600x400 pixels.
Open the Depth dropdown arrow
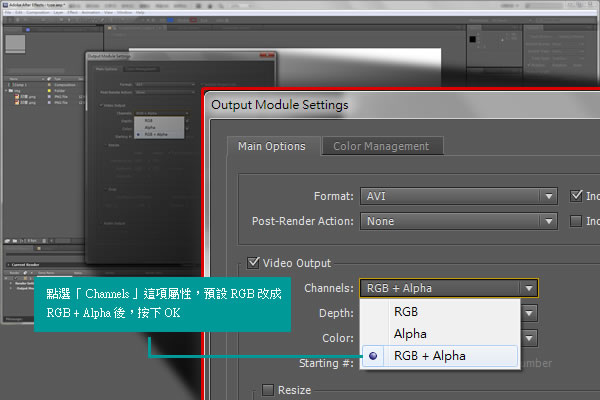pos(529,313)
